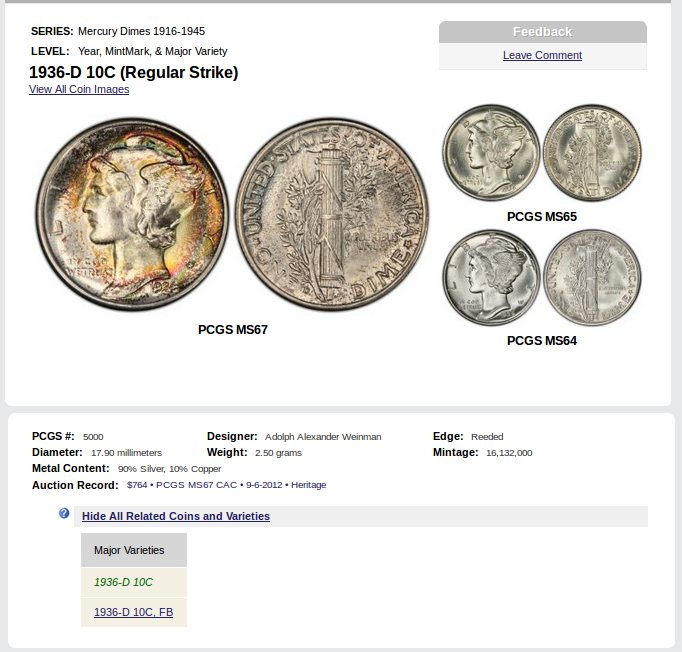Image resolution: width=682 pixels, height=652 pixels.
Task: Click the PCGS MS65 caption
Action: pyautogui.click(x=541, y=216)
